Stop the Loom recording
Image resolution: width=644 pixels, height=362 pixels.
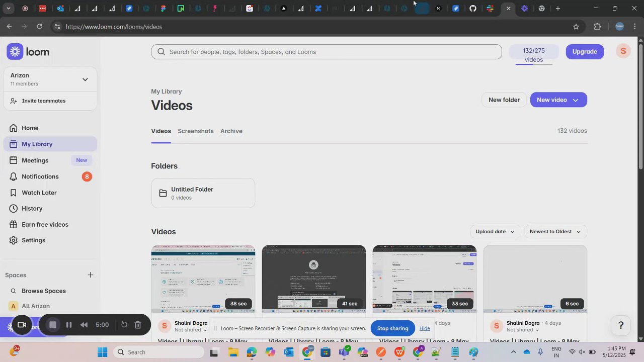(x=53, y=325)
